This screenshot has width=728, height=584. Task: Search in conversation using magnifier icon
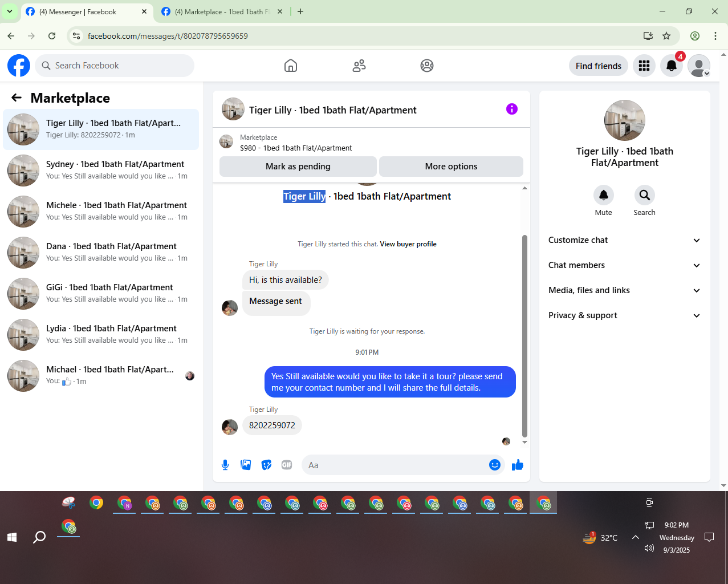click(x=645, y=195)
